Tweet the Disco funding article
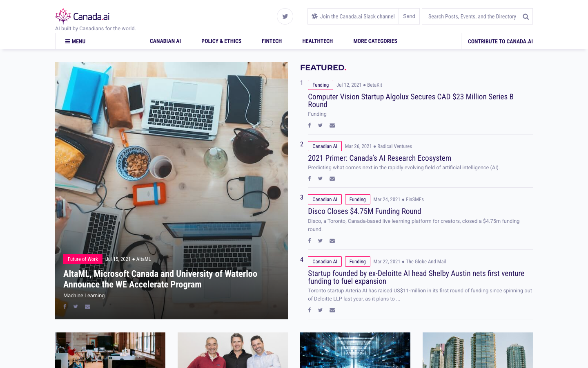Image resolution: width=588 pixels, height=368 pixels. 320,241
